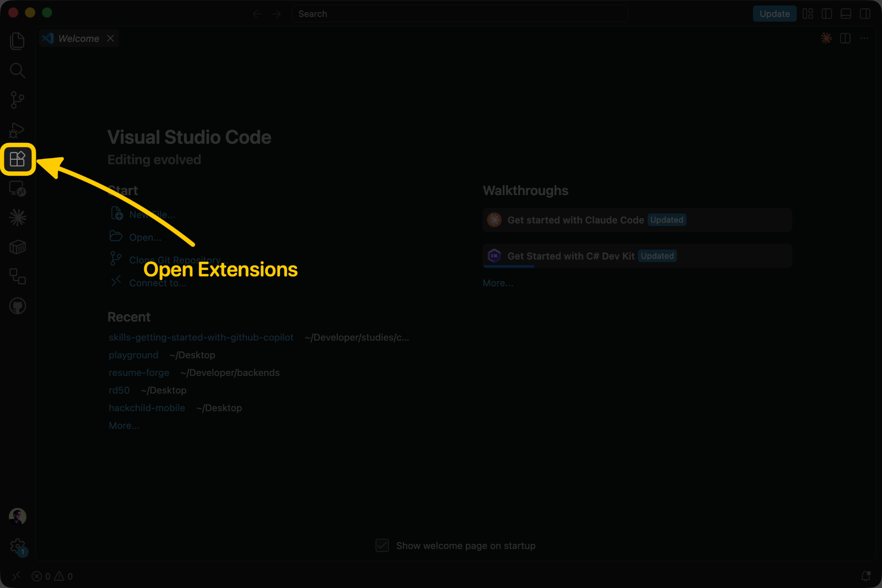Open the errors and warnings status item
Viewport: 882px width, 588px height.
52,576
